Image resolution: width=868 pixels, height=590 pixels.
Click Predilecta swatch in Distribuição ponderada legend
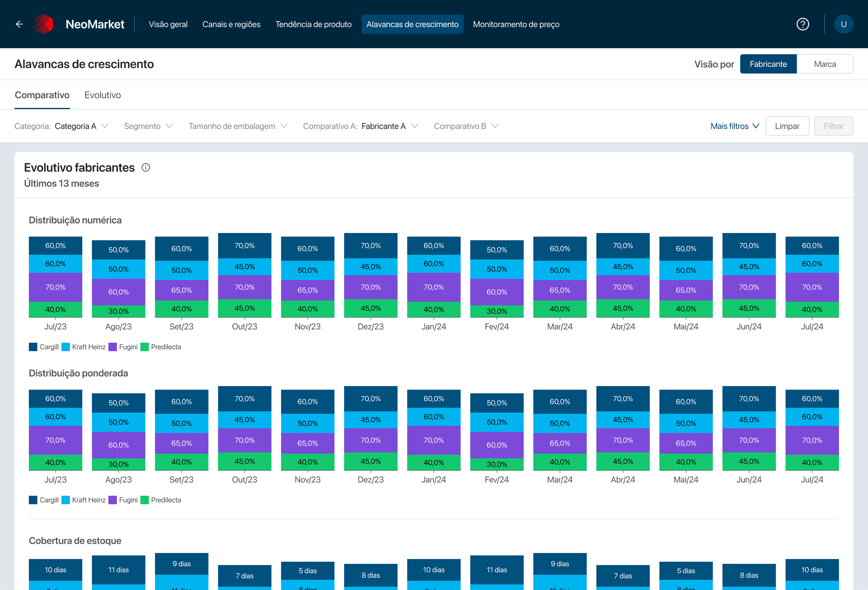(145, 500)
